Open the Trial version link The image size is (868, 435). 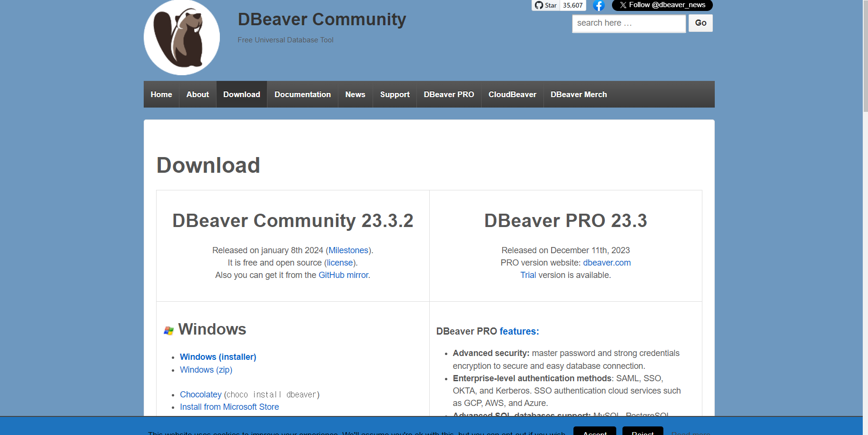[x=528, y=275]
